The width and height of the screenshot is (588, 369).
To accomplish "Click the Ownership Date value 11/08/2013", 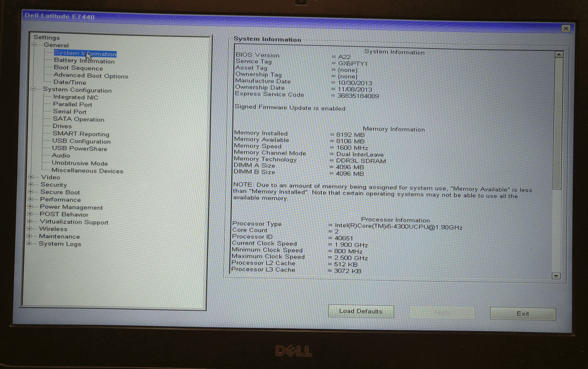I will coord(355,89).
